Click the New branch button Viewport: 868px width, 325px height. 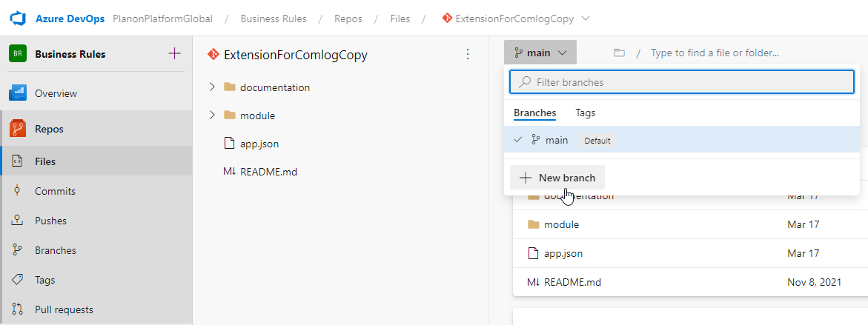tap(557, 178)
